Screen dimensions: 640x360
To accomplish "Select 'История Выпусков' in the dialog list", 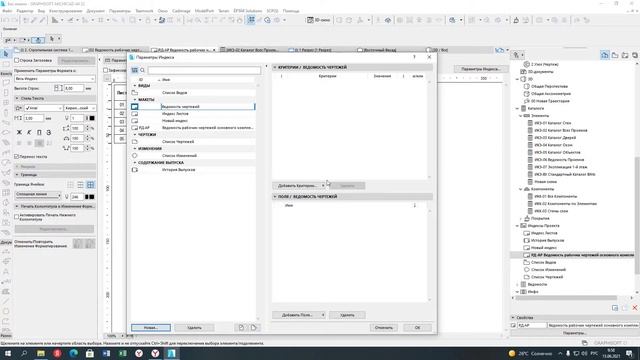I will [x=193, y=169].
